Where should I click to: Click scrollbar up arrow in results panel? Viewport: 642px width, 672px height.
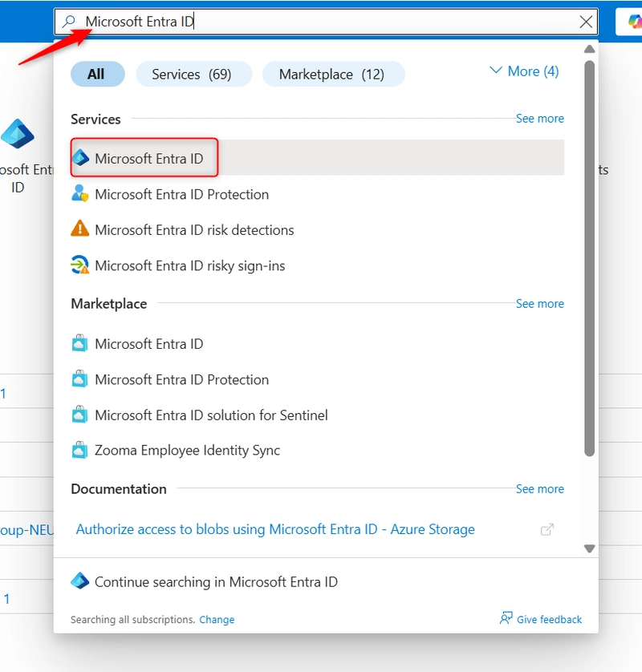coord(590,49)
